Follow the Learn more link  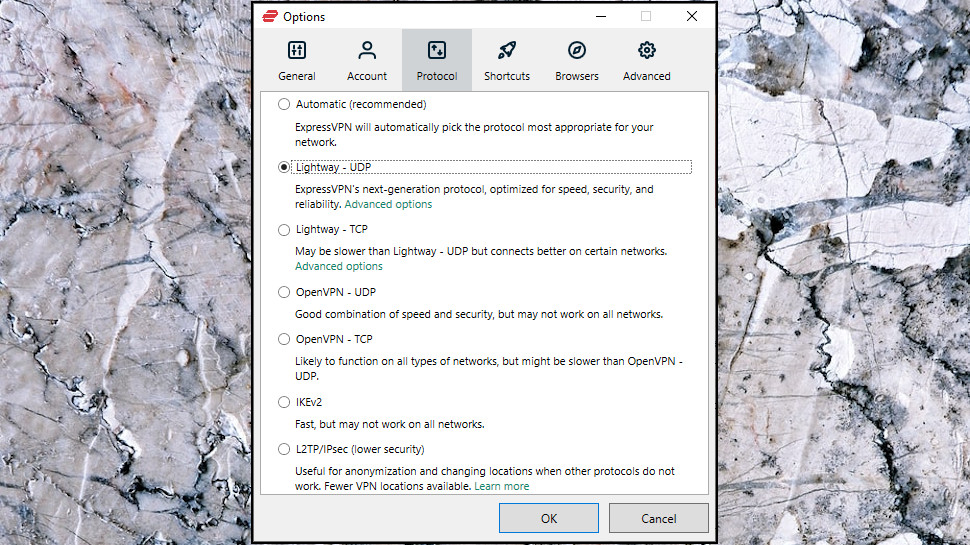click(502, 486)
